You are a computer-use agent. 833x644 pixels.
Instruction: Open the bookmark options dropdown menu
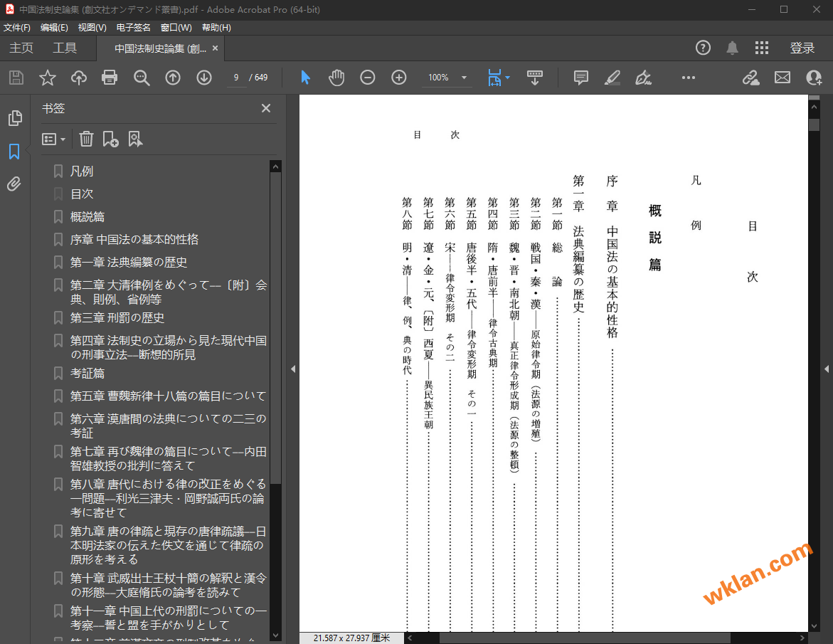[x=54, y=139]
